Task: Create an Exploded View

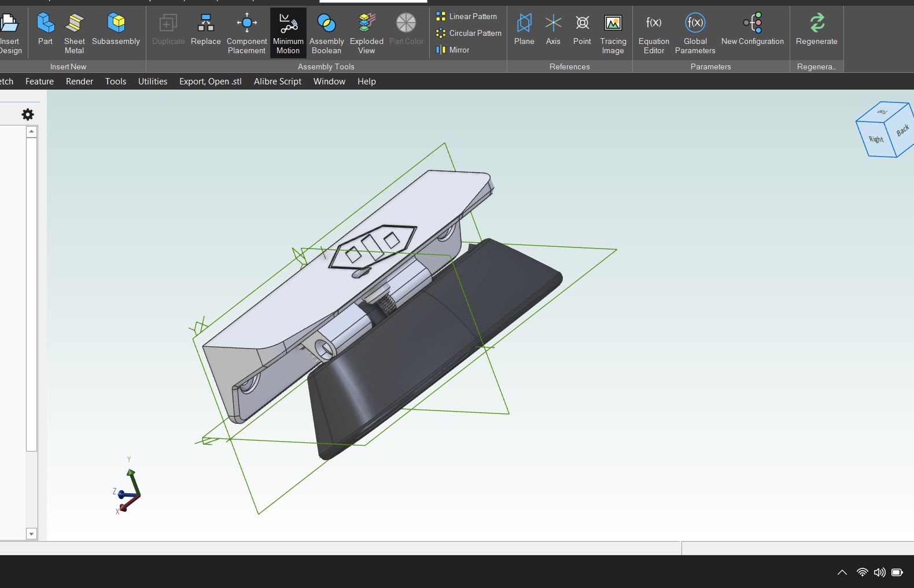Action: pos(367,34)
